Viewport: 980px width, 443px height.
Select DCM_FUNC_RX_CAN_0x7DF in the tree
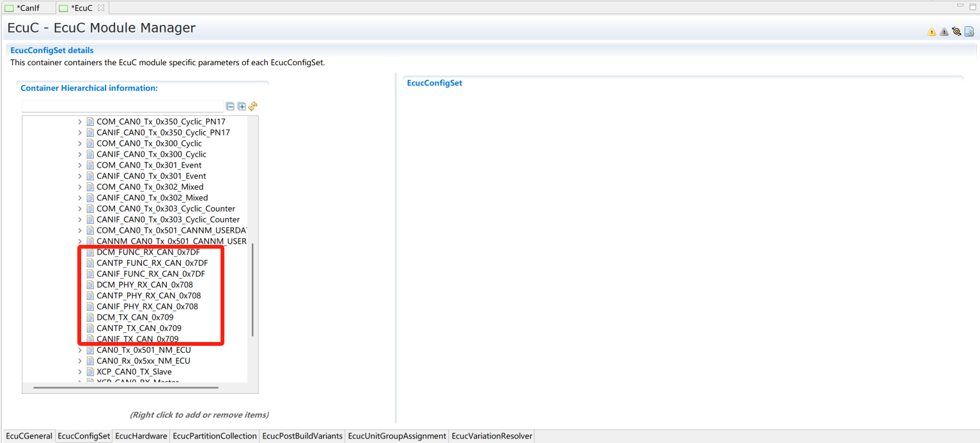(x=148, y=252)
